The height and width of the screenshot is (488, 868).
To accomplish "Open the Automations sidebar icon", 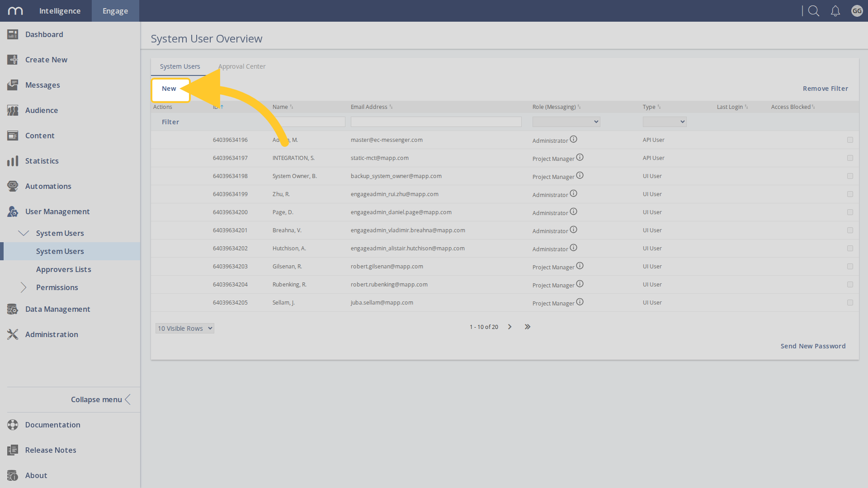I will [13, 186].
